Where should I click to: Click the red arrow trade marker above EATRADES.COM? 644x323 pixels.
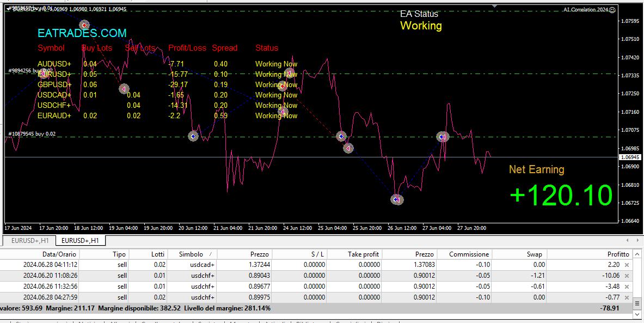[84, 25]
